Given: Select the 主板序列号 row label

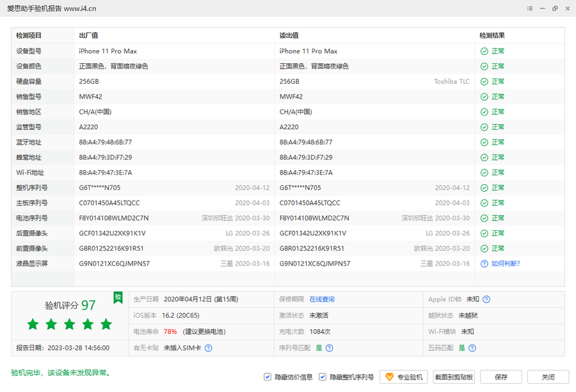Looking at the screenshot, I should tap(32, 203).
